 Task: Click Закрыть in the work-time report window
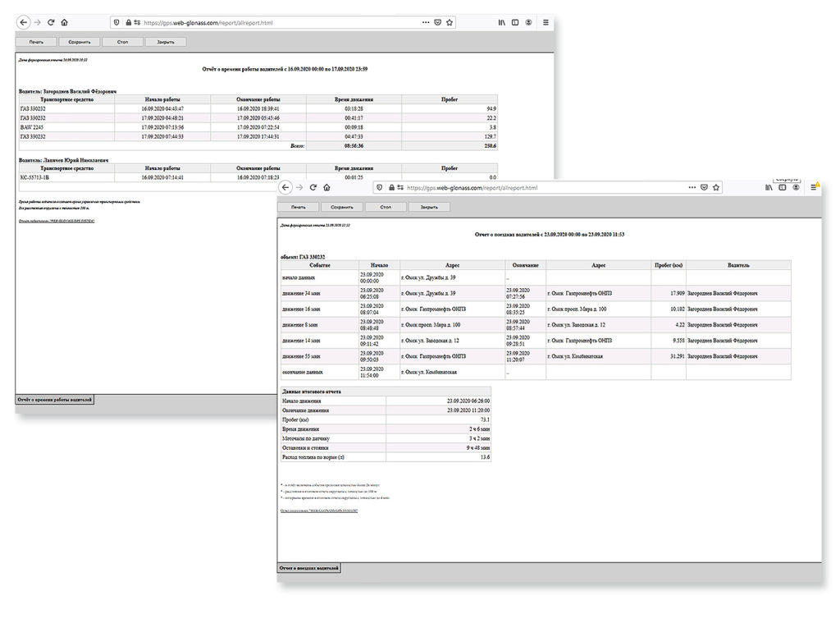166,42
